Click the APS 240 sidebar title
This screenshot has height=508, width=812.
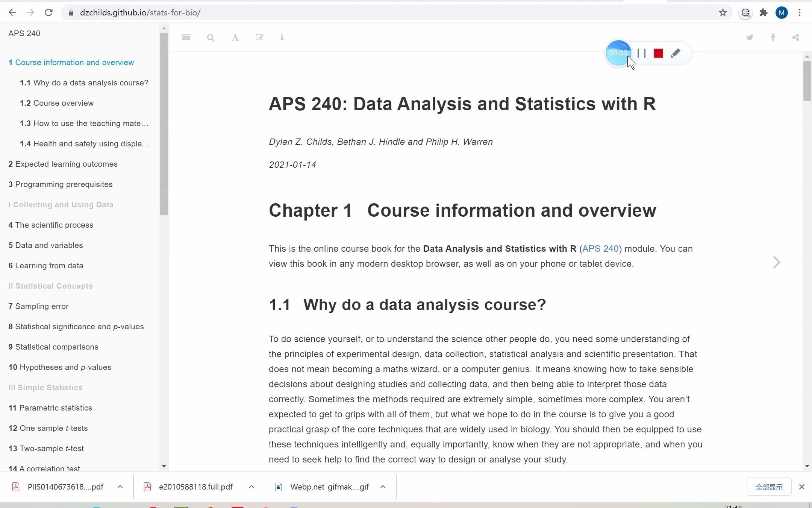point(24,33)
